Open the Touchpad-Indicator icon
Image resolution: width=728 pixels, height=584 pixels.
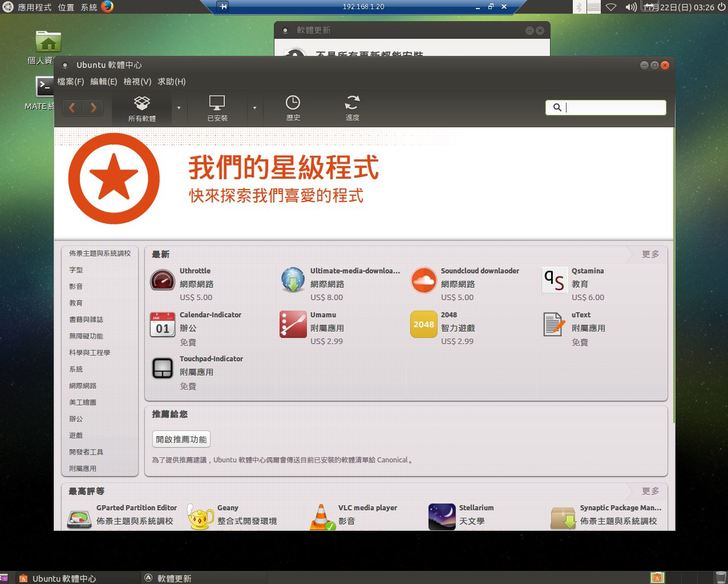162,369
